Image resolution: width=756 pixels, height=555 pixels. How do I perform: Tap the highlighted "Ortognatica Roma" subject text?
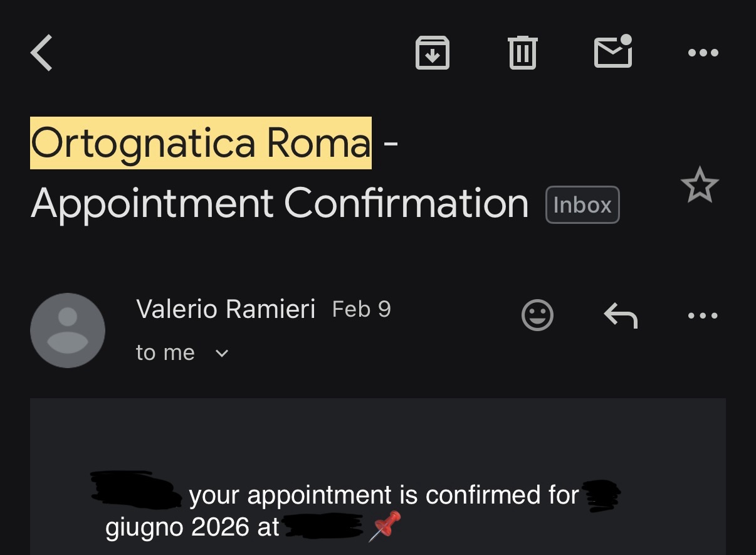pos(201,144)
